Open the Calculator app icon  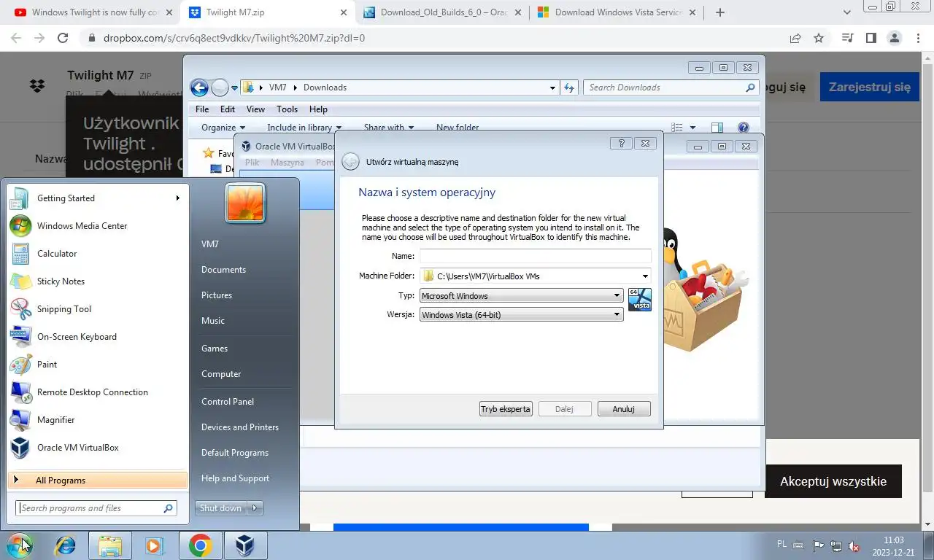[20, 254]
